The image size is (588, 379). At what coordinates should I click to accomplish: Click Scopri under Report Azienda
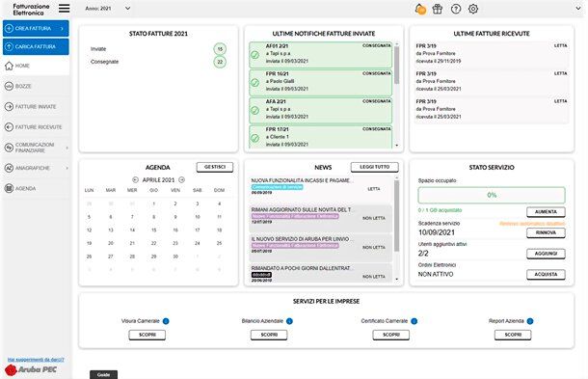[x=513, y=335]
